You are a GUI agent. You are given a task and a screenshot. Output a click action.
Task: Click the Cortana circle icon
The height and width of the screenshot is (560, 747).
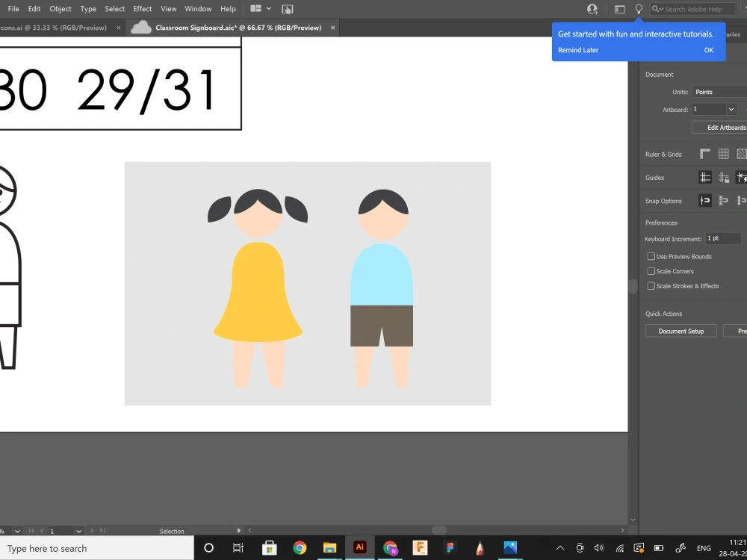pos(208,547)
